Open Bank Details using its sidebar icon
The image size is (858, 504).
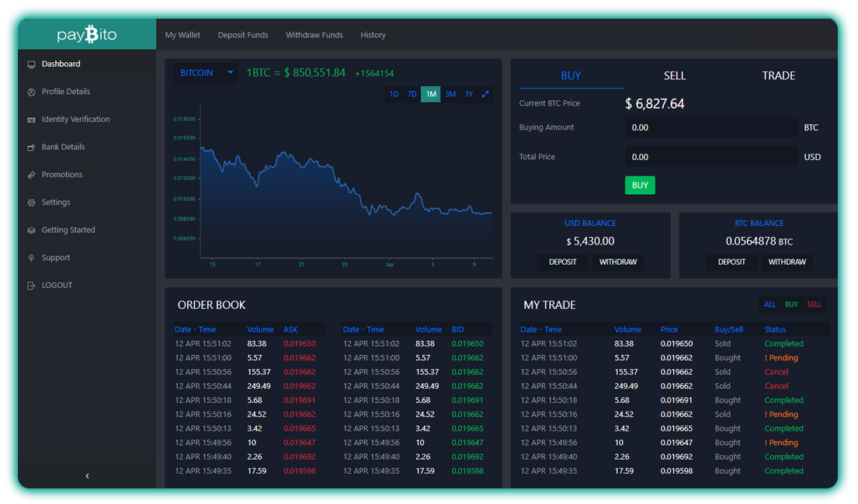point(31,147)
